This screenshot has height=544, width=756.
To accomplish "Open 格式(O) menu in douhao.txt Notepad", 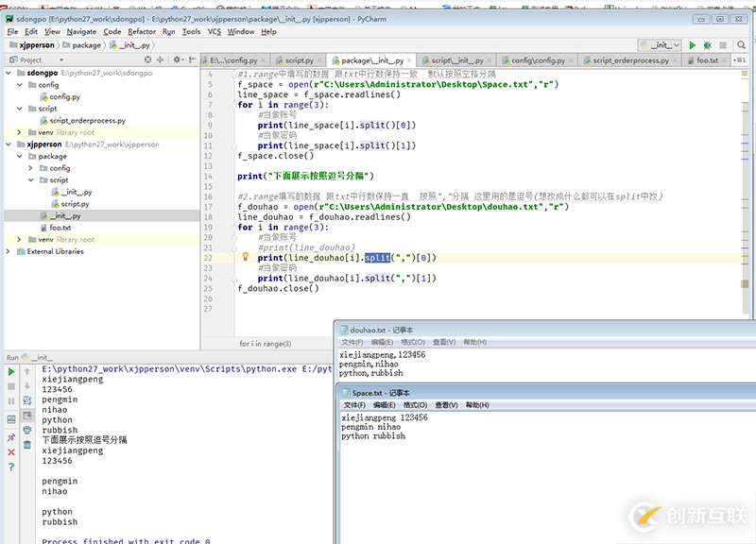I will click(x=413, y=342).
